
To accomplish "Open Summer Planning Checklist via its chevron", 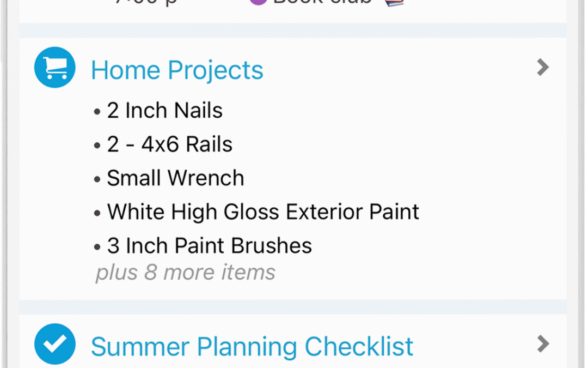I will 542,343.
